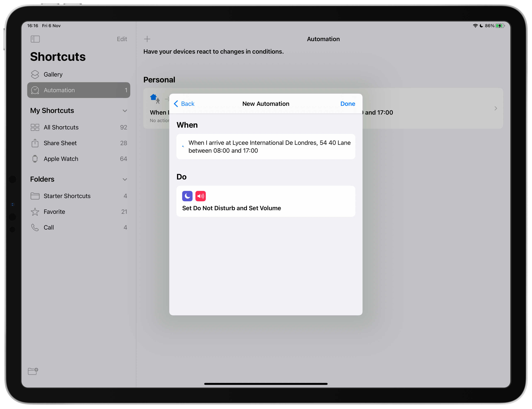532x409 pixels.
Task: Open Personal automation detail chevron
Action: [495, 108]
